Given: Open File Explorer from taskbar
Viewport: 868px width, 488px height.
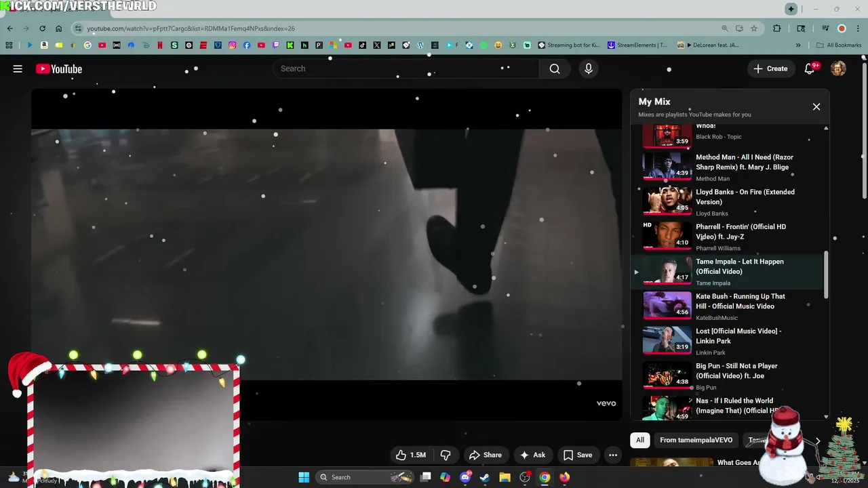Looking at the screenshot, I should pyautogui.click(x=505, y=477).
